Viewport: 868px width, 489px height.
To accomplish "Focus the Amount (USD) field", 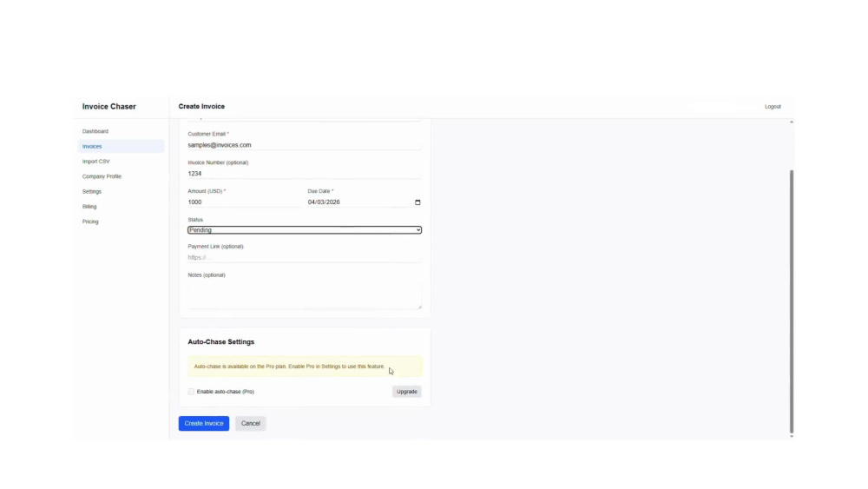I will tap(244, 202).
